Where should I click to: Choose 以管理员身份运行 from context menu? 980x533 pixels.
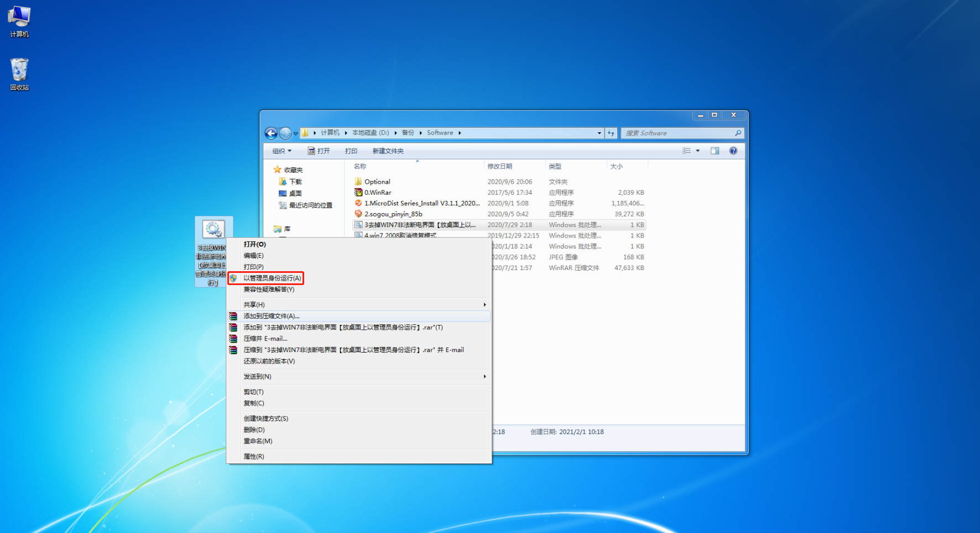coord(272,278)
